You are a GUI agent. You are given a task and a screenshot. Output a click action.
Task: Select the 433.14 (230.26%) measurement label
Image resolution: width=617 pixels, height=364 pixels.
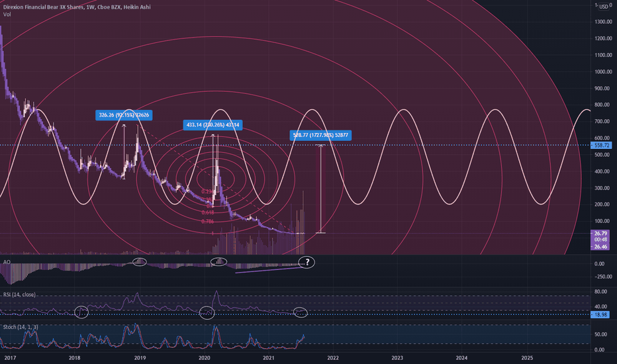tap(213, 124)
